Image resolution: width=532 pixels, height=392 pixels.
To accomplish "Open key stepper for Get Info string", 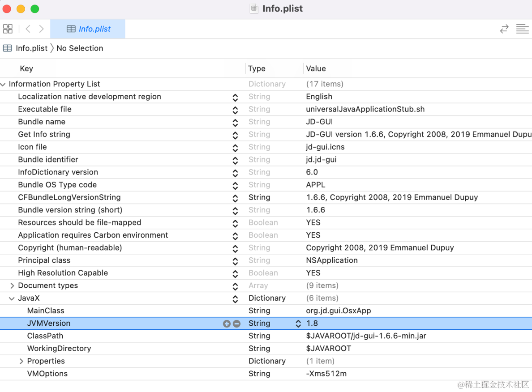I will point(235,135).
